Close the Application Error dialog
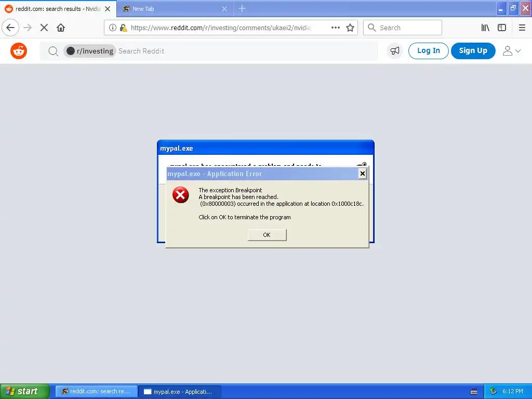This screenshot has height=399, width=532. (362, 174)
